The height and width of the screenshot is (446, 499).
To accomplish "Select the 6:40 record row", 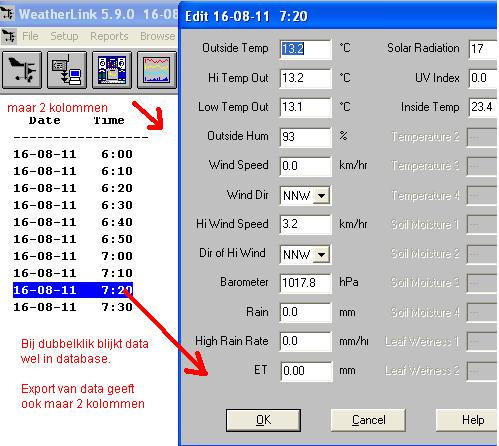I will [x=73, y=222].
